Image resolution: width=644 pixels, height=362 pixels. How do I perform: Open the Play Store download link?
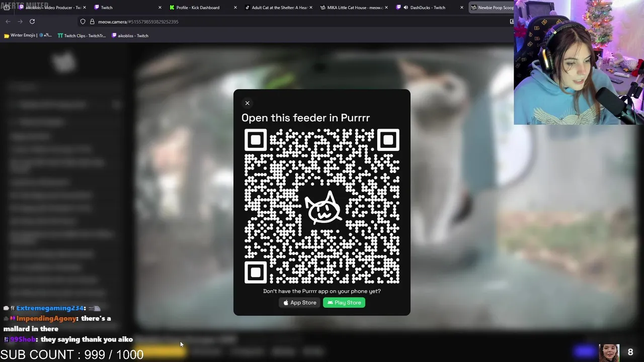click(x=344, y=303)
